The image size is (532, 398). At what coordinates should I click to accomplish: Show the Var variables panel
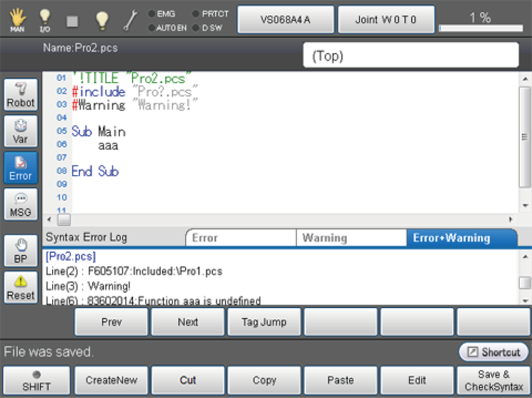point(21,131)
